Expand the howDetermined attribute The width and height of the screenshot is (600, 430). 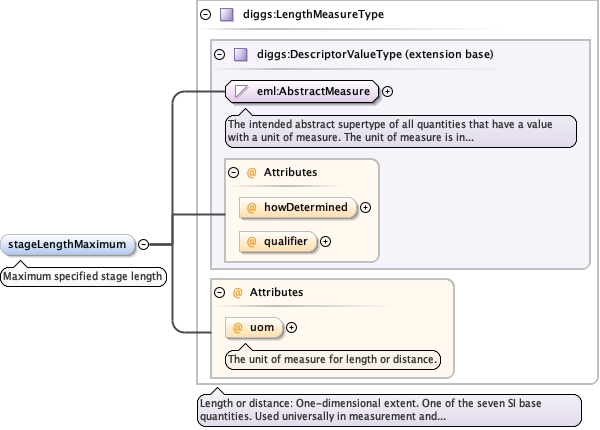pyautogui.click(x=365, y=207)
